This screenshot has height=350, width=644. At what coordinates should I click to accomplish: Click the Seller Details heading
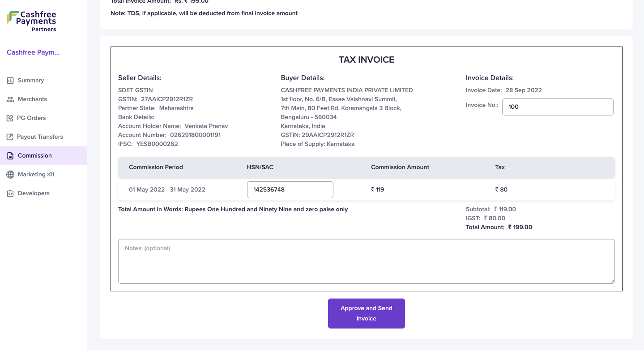point(140,78)
